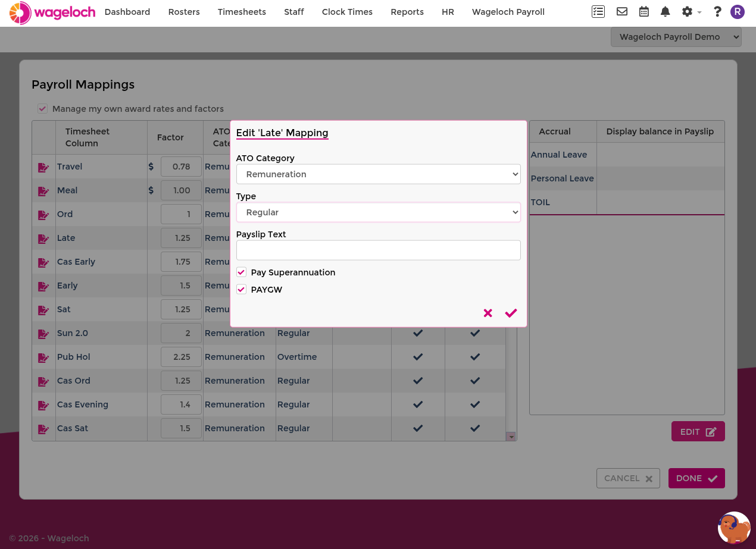
Task: Open notifications bell icon
Action: (x=666, y=12)
